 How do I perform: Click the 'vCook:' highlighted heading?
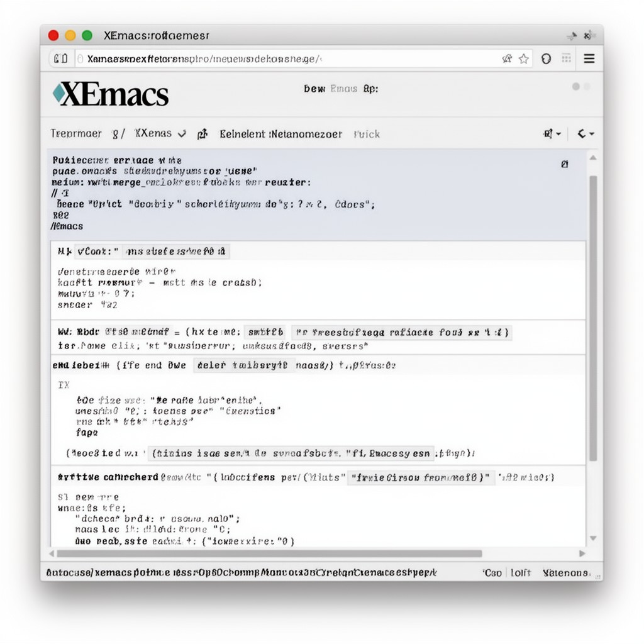(97, 252)
